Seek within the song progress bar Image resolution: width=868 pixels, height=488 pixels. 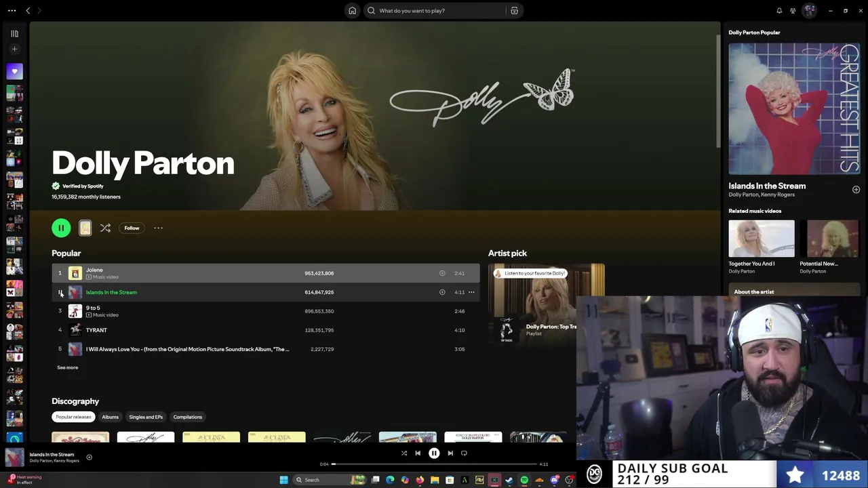(x=434, y=464)
